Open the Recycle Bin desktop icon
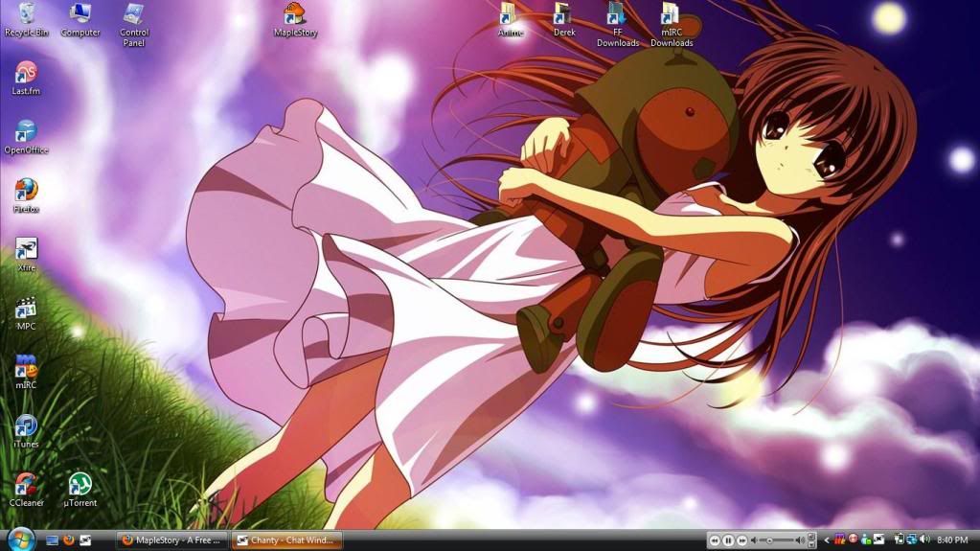Image resolution: width=980 pixels, height=551 pixels. pyautogui.click(x=26, y=20)
